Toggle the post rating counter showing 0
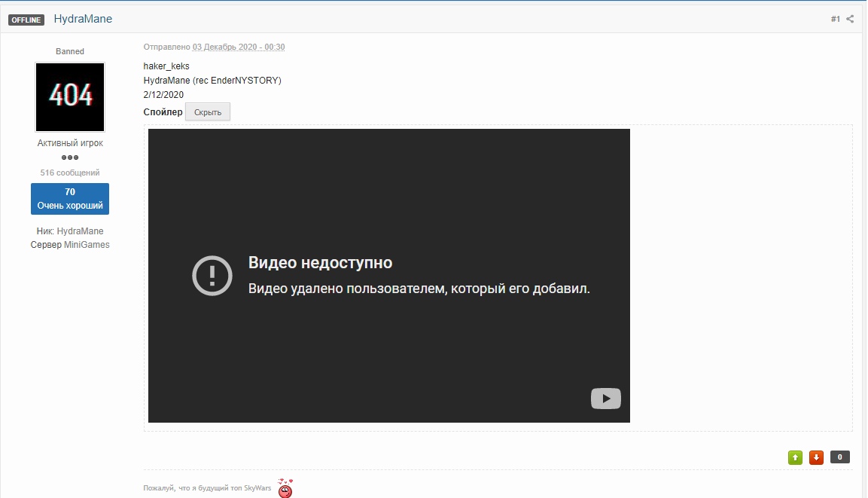 [839, 457]
